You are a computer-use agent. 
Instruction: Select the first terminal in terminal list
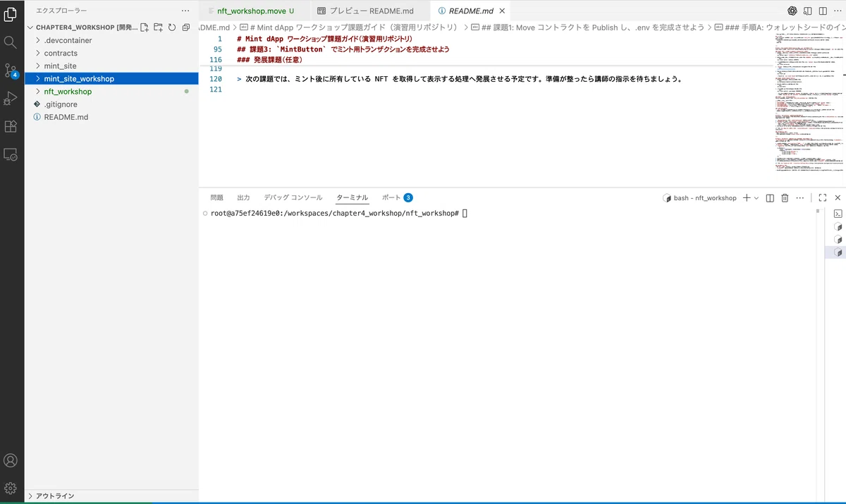pos(838,214)
